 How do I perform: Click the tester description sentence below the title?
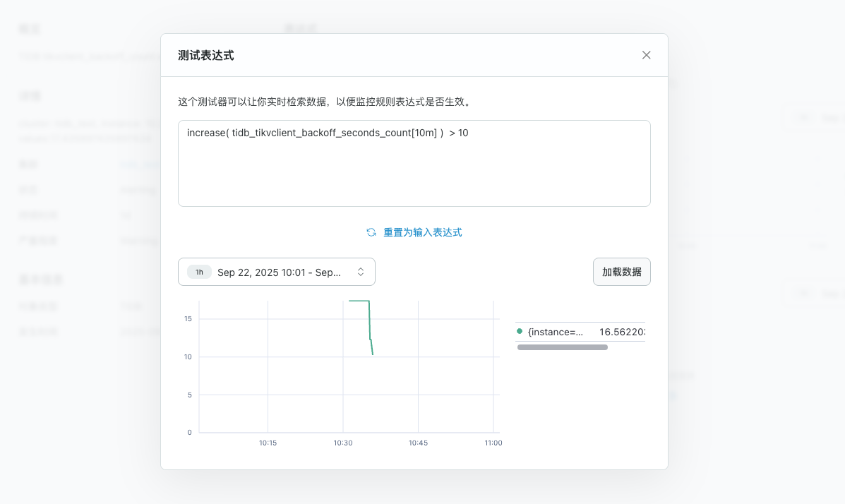[x=324, y=102]
